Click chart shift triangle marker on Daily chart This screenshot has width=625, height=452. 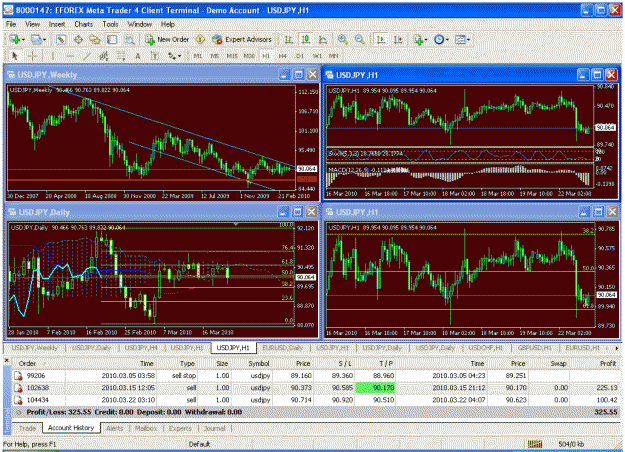(236, 224)
